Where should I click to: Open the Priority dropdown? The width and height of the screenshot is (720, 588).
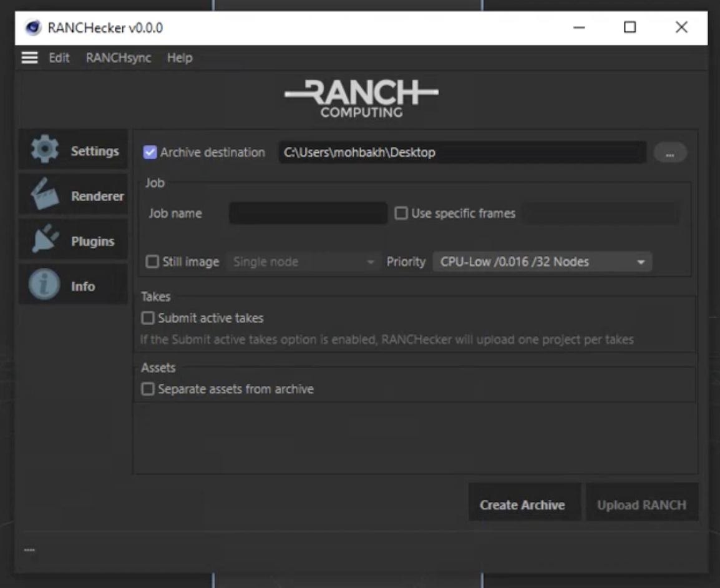(541, 262)
